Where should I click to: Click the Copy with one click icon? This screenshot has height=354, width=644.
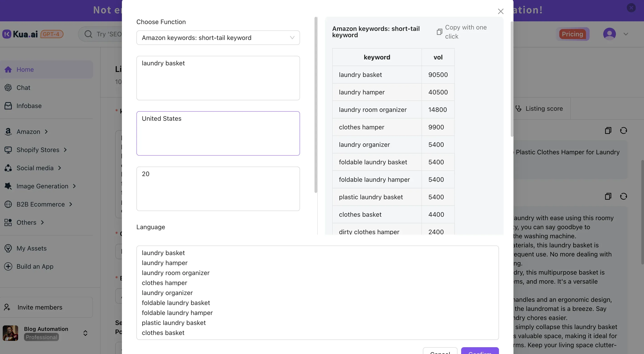pos(440,32)
